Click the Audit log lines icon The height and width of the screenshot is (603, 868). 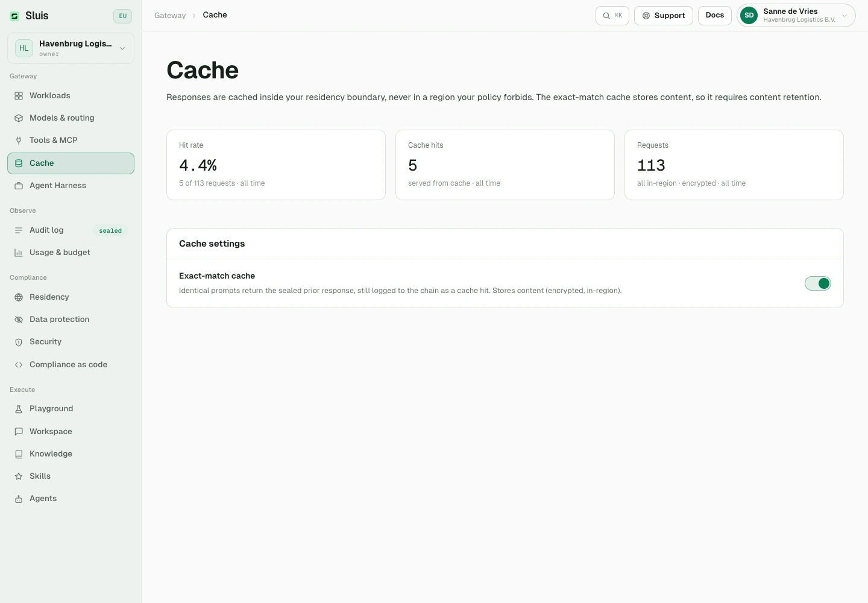pos(19,230)
